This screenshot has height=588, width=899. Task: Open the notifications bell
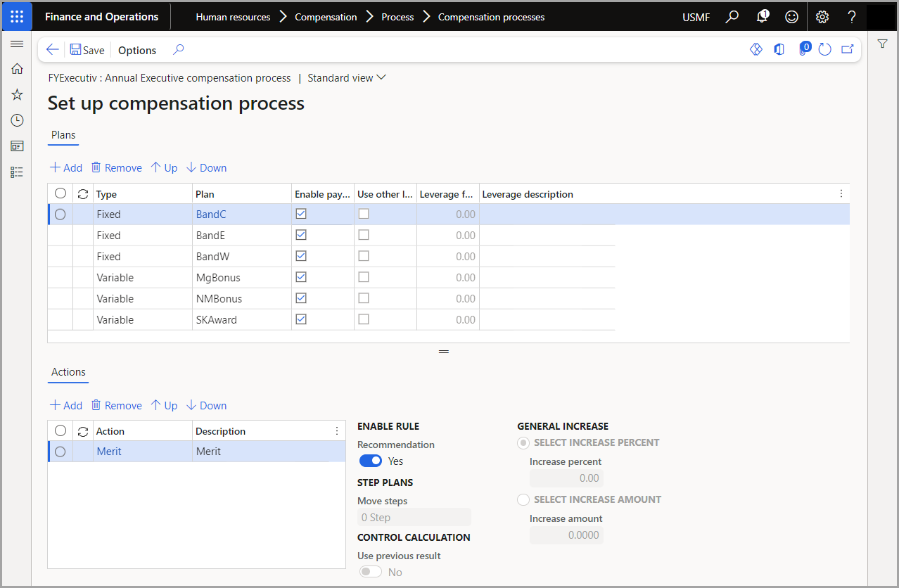[763, 17]
